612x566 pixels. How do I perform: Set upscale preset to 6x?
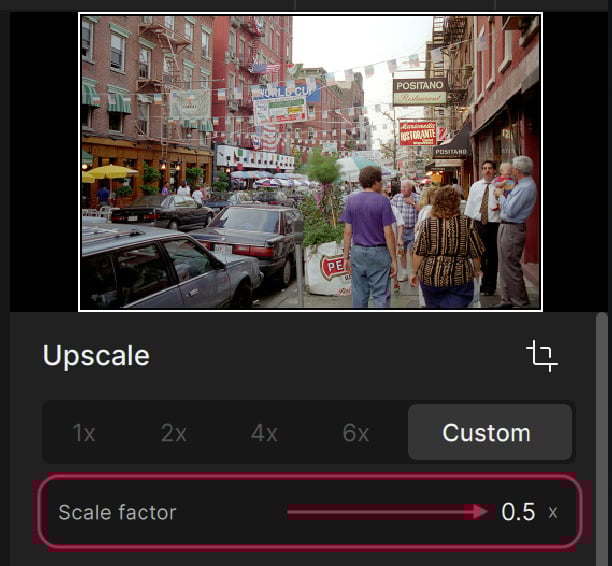point(356,433)
